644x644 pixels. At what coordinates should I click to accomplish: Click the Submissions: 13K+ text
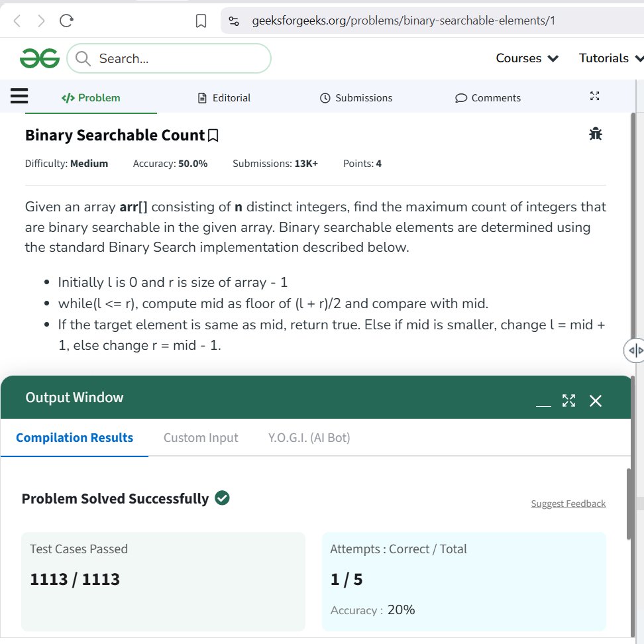[275, 164]
